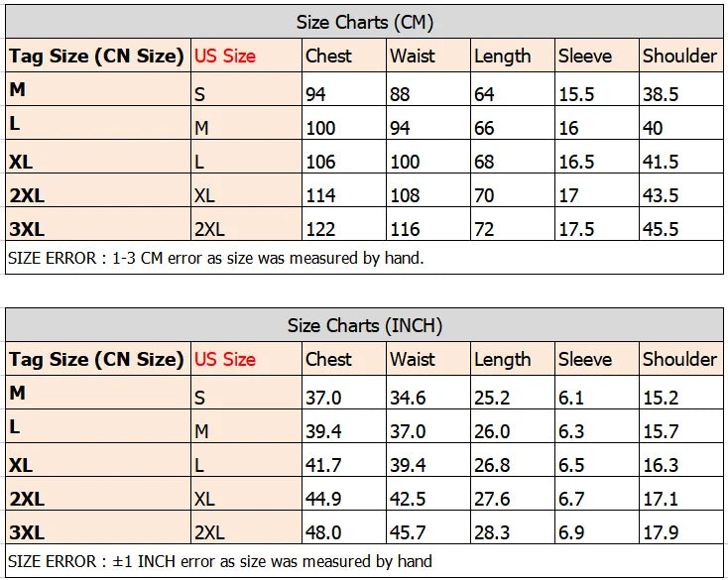The image size is (728, 580).
Task: Click the "Size Charts (INCH)" title
Action: click(364, 325)
